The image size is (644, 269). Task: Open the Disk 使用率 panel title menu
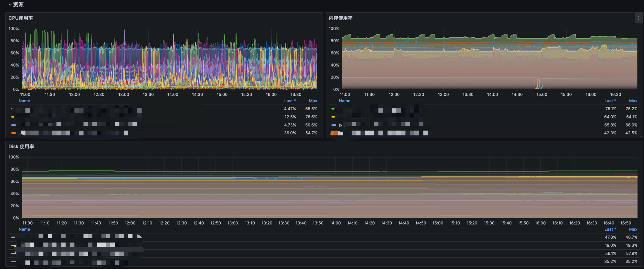pos(21,147)
